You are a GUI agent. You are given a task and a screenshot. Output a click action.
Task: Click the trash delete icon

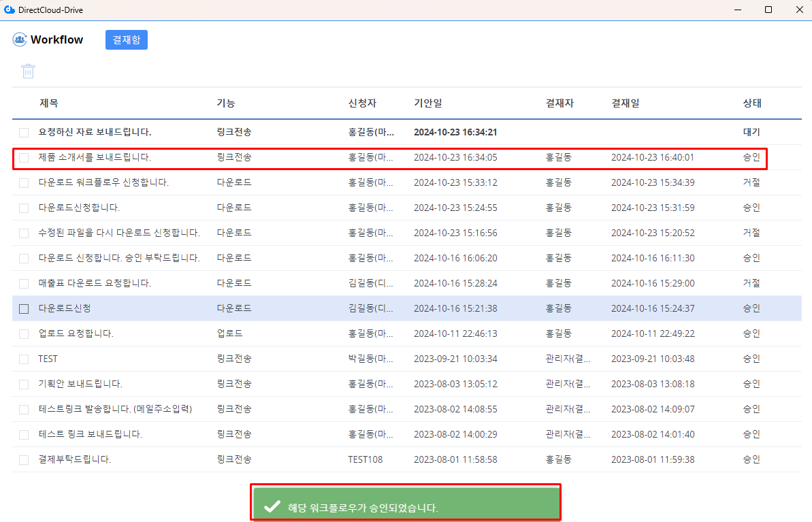(28, 71)
